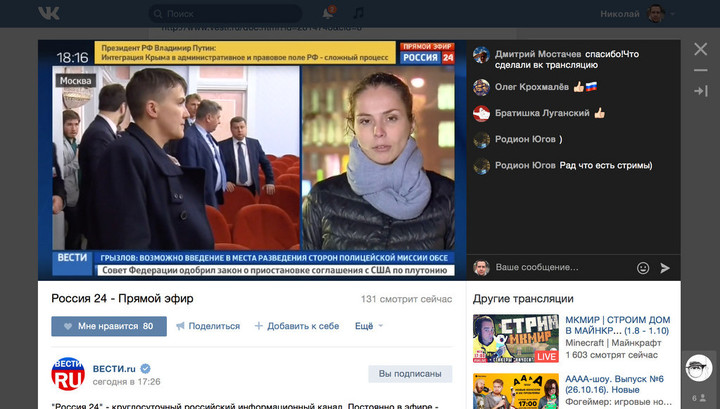Click your own avatar beside the message field
This screenshot has height=409, width=720.
(481, 268)
